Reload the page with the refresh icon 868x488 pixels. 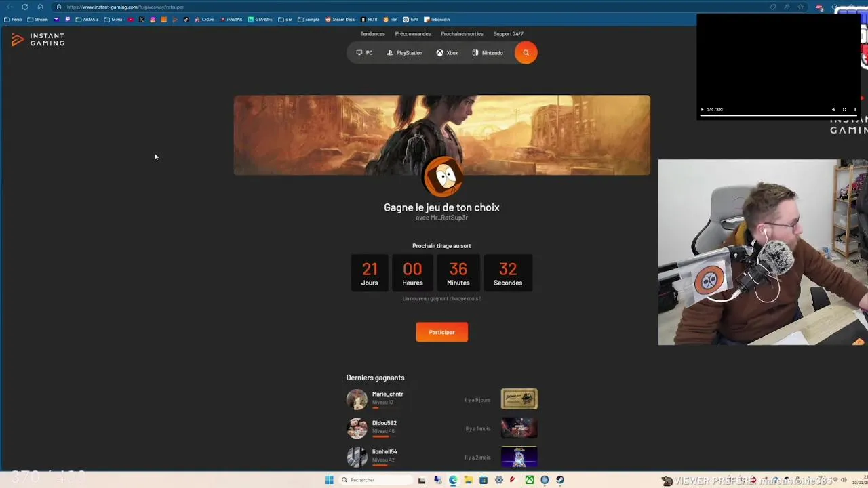click(25, 7)
